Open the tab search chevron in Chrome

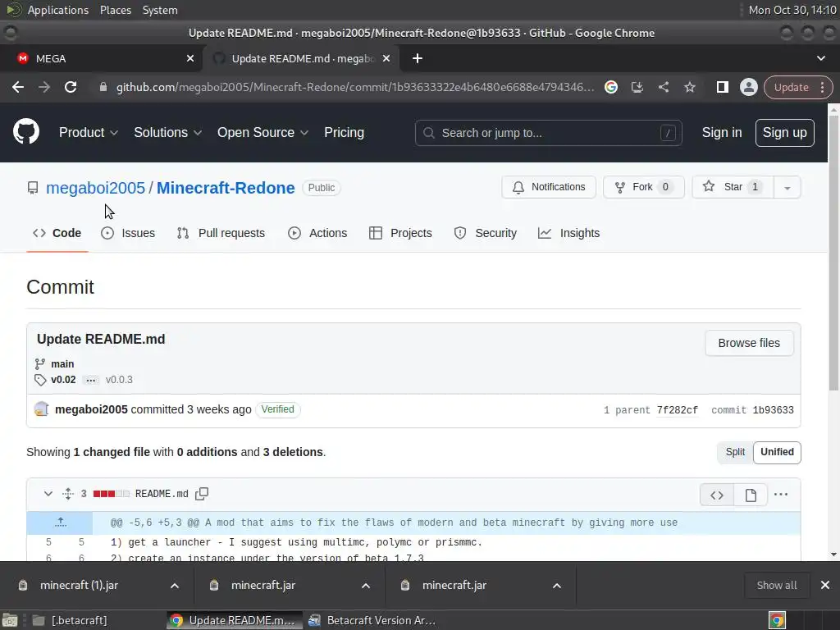point(820,58)
